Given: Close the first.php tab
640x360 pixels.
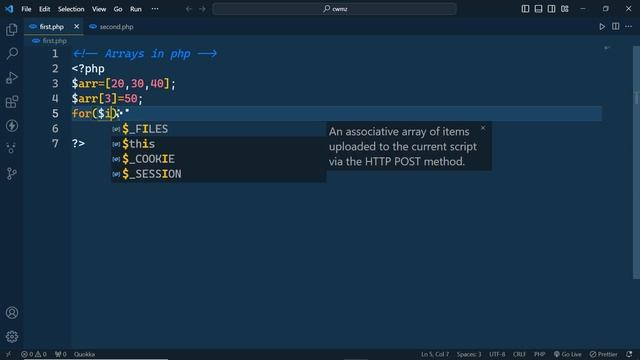Looking at the screenshot, I should click(x=76, y=27).
